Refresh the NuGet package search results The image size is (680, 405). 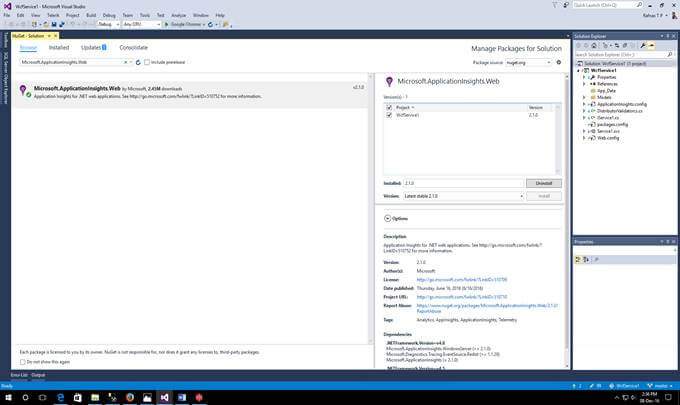coord(138,62)
